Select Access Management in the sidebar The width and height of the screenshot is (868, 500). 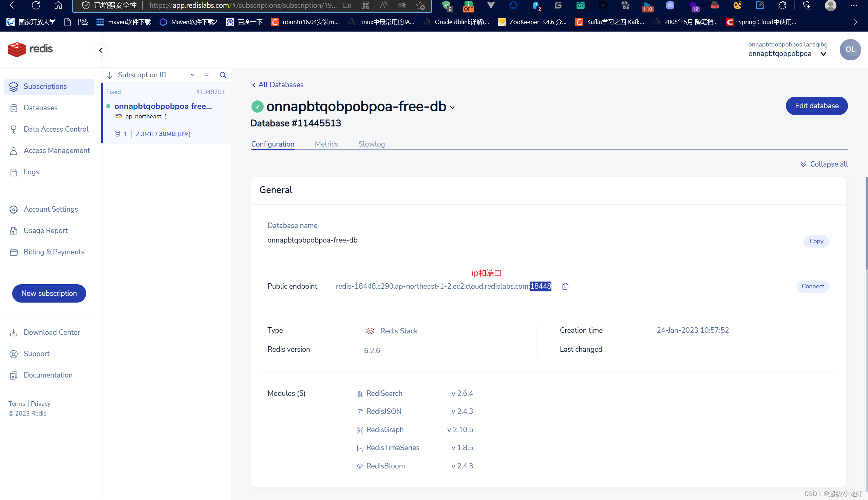pyautogui.click(x=56, y=150)
